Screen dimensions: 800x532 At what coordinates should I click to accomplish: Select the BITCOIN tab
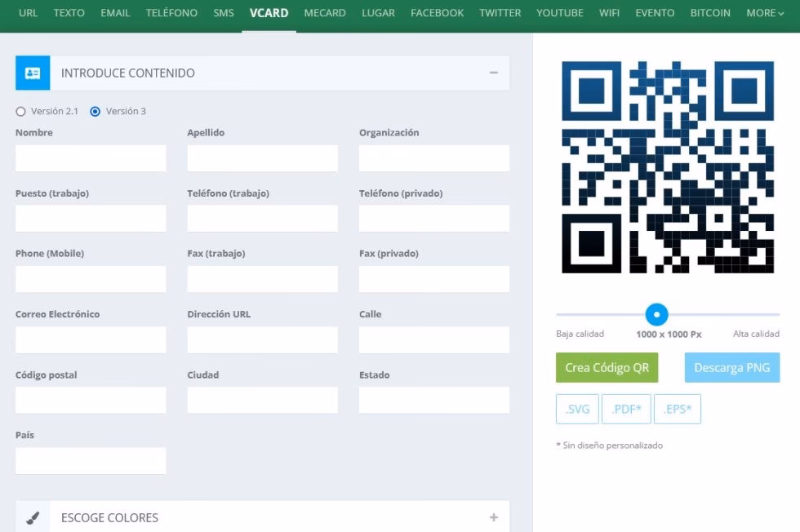(x=710, y=13)
